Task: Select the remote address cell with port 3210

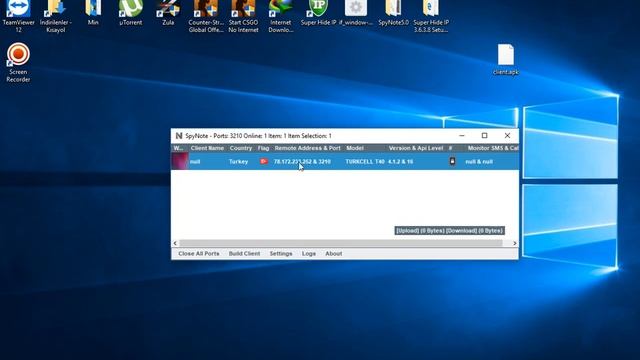Action: tap(302, 162)
